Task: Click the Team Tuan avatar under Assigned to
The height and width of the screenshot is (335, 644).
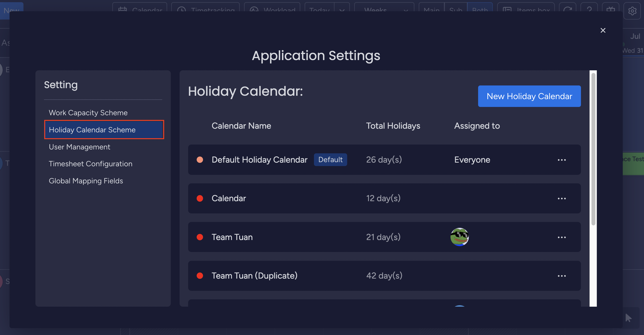Action: pos(460,237)
